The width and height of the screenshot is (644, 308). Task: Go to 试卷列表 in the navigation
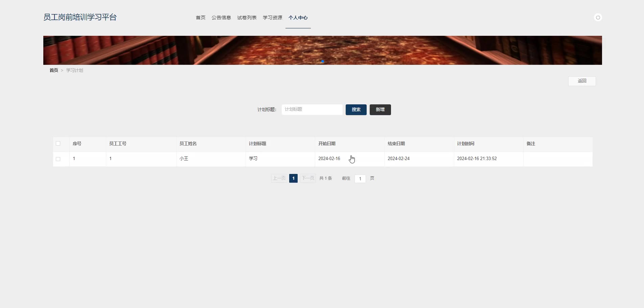click(x=247, y=18)
